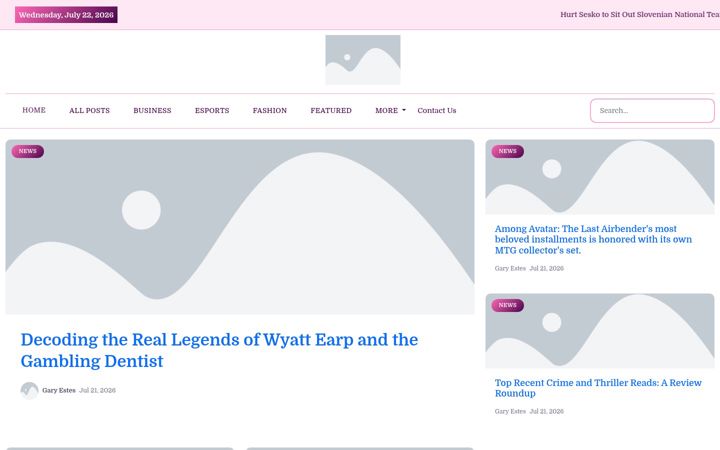The height and width of the screenshot is (450, 720).
Task: Go to the HOME page
Action: pos(34,110)
